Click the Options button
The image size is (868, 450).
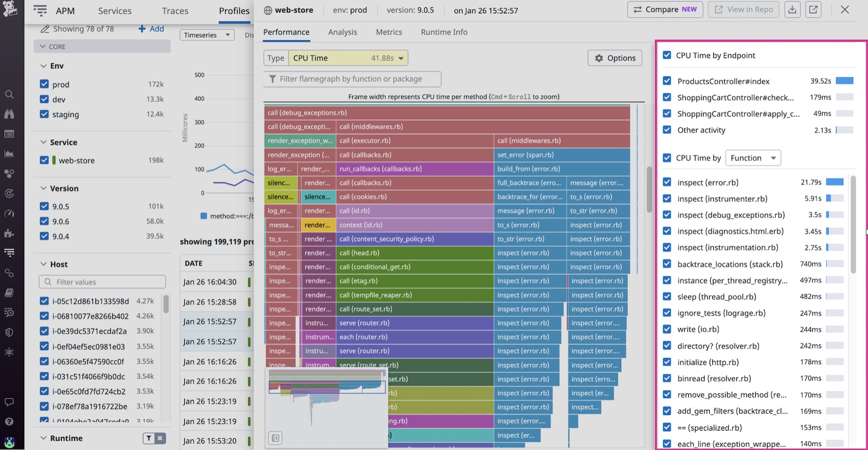click(615, 58)
